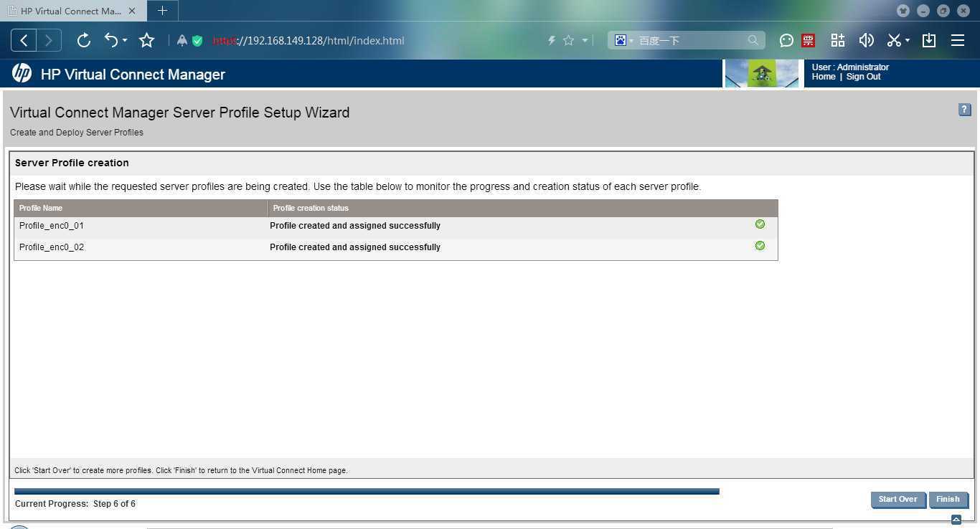Screen dimensions: 980x529
Task: Open the chat bubble extension icon
Action: pyautogui.click(x=786, y=40)
